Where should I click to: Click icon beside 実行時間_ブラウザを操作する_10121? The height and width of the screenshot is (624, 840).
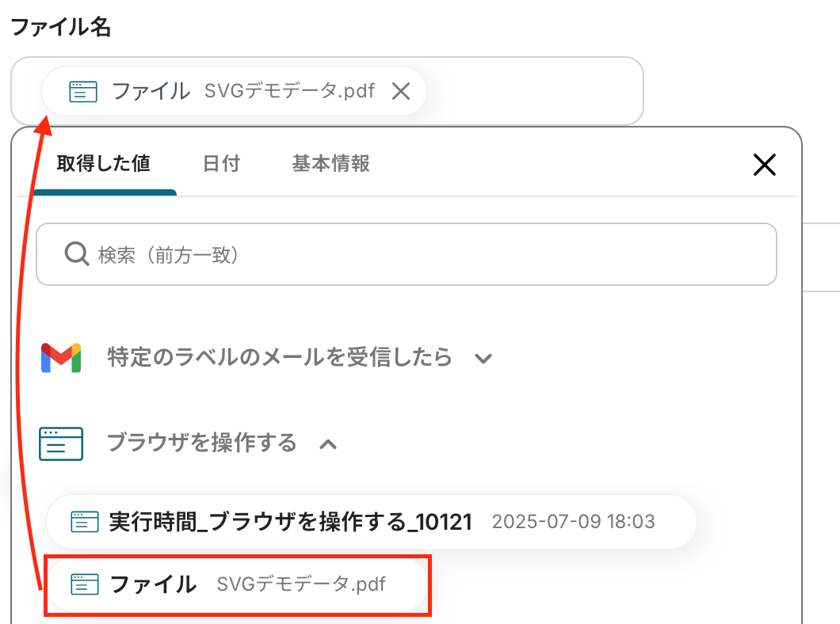coord(84,522)
